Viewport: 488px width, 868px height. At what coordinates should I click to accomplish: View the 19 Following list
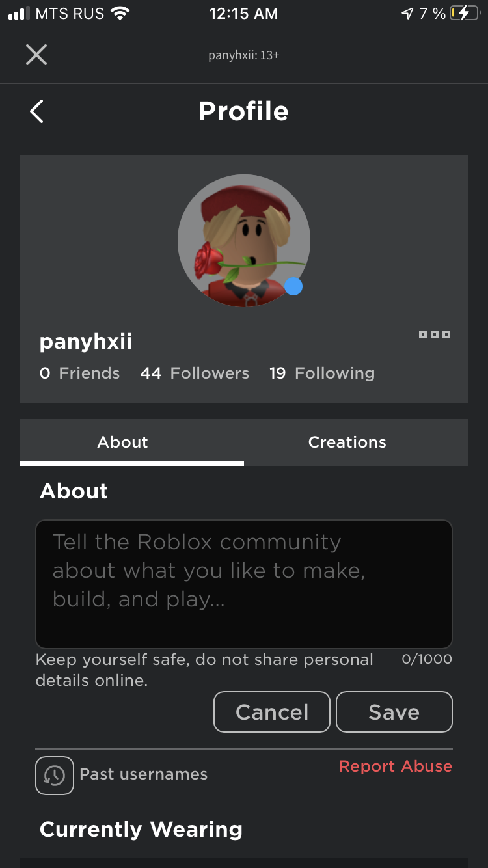(322, 373)
